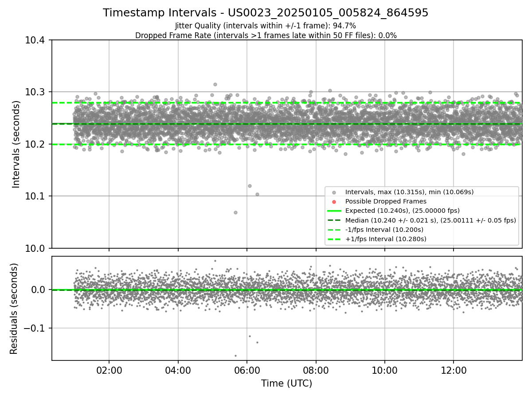Click legend entry 'Possible Dropped Frames'
This screenshot has height=399, width=532.
(386, 201)
